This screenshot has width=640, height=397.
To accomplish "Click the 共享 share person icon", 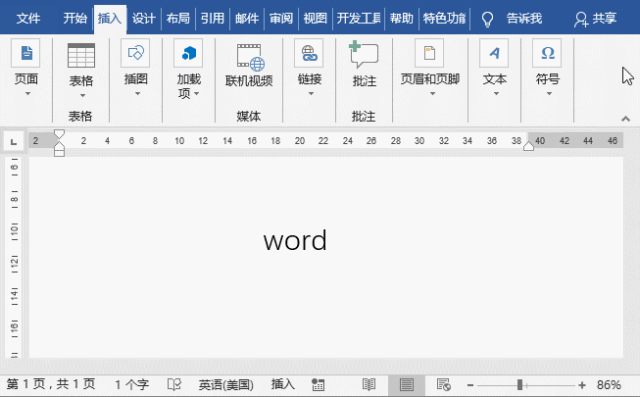I will tap(580, 19).
